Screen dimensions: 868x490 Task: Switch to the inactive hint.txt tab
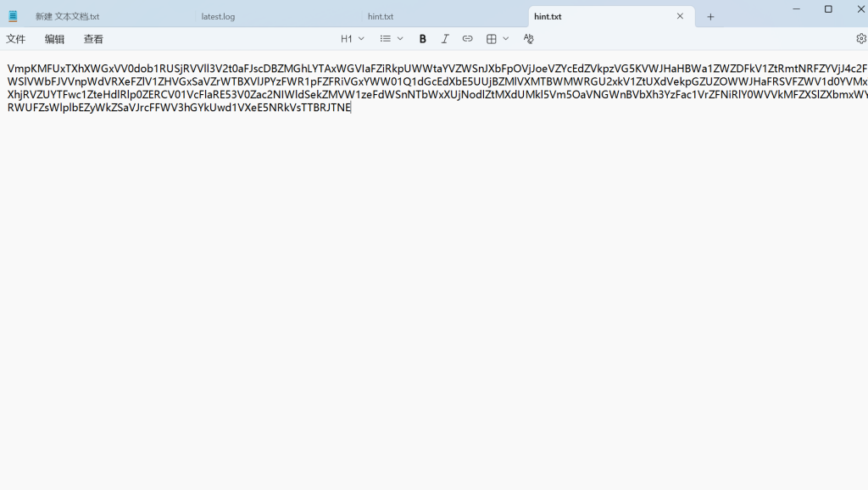[x=381, y=17]
